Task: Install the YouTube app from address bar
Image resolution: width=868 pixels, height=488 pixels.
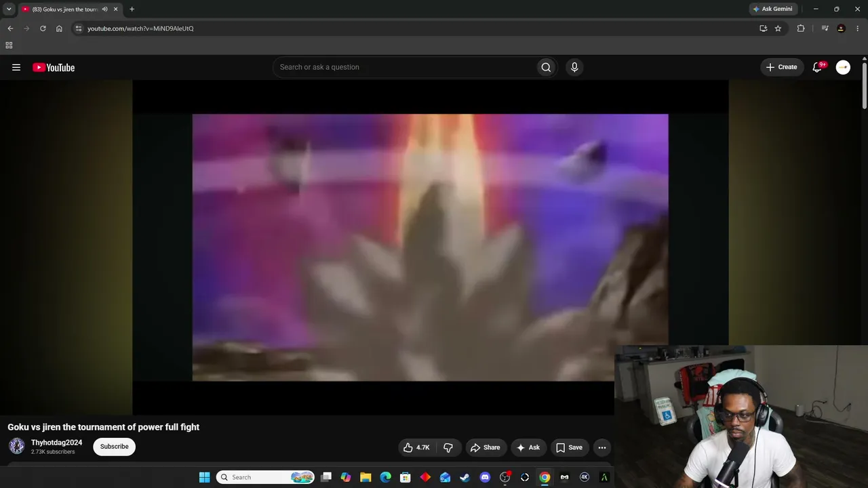Action: (763, 28)
